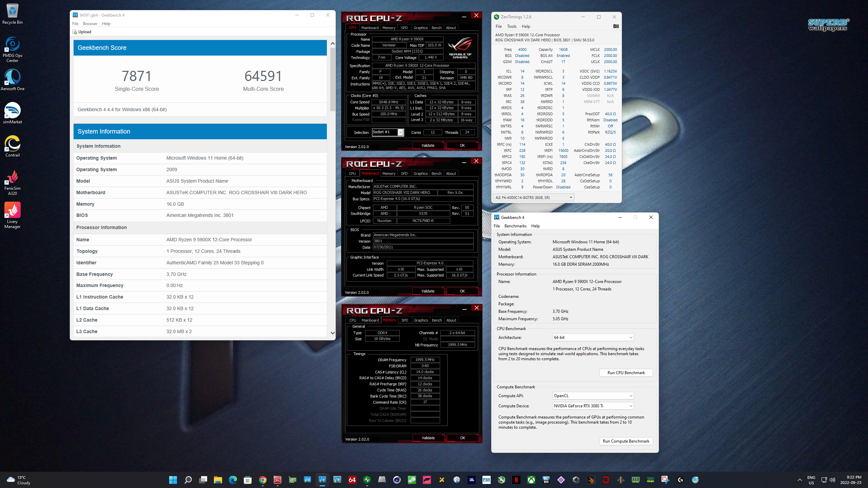Open the weather widget showing 13°C Cloudy

(x=19, y=480)
